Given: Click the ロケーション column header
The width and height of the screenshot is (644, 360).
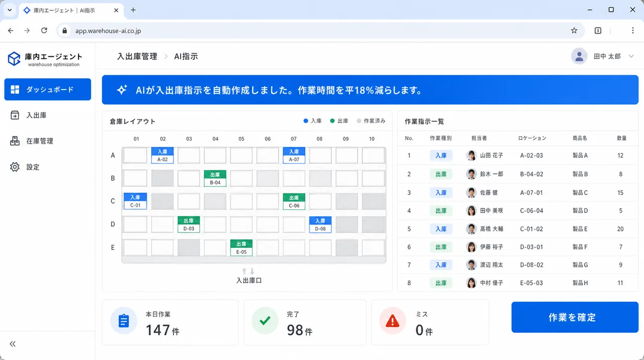Looking at the screenshot, I should tap(532, 138).
